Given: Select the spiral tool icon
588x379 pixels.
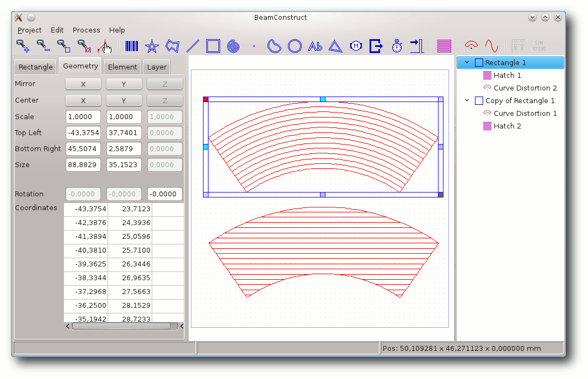Looking at the screenshot, I should coord(233,46).
